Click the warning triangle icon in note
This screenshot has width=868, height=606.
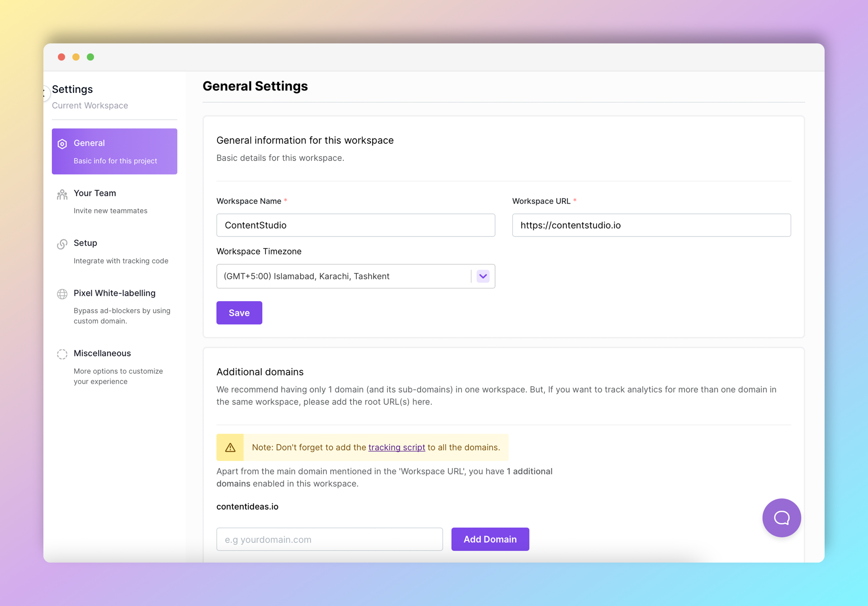pos(230,448)
